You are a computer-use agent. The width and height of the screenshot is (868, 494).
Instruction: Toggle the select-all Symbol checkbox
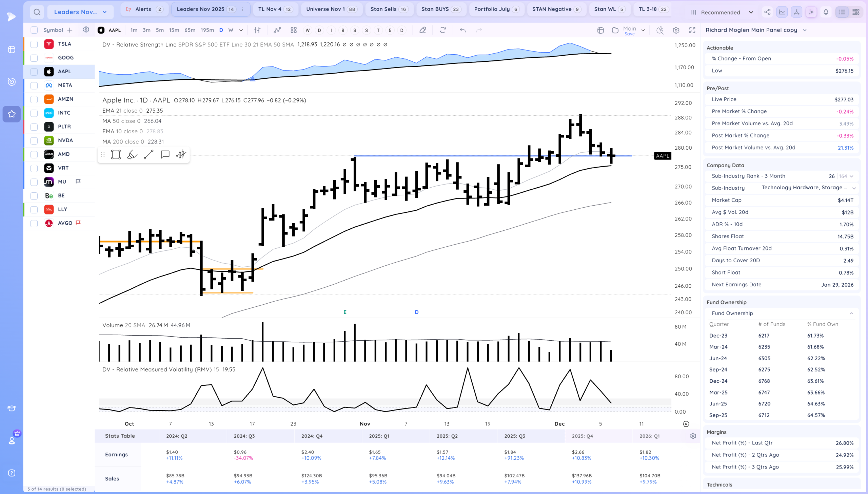point(34,30)
